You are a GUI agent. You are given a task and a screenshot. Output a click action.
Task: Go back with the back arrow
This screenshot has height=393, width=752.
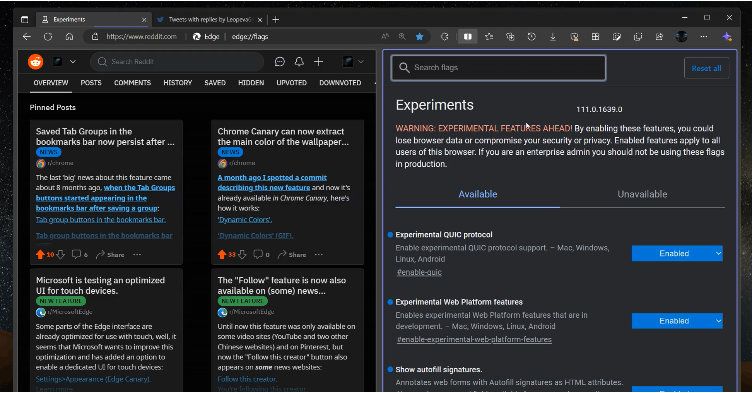pyautogui.click(x=27, y=36)
